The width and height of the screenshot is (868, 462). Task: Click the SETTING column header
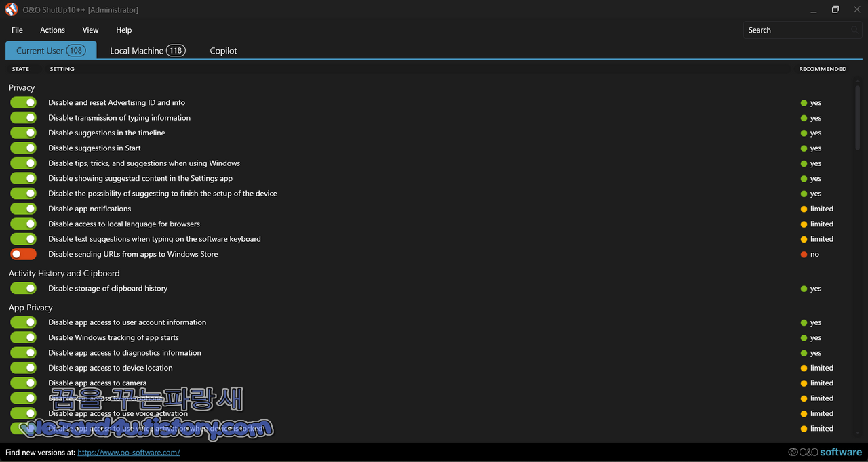62,69
